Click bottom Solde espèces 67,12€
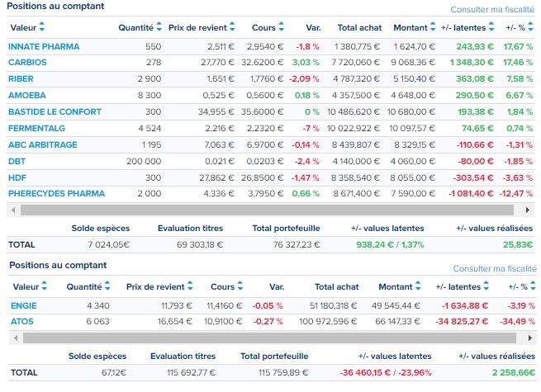The height and width of the screenshot is (392, 541). [x=114, y=373]
